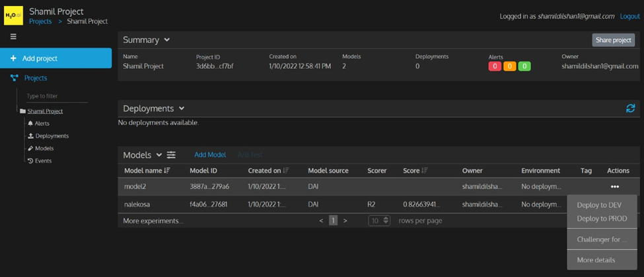The image size is (644, 277).
Task: Collapse the Models section chevron
Action: pos(159,155)
